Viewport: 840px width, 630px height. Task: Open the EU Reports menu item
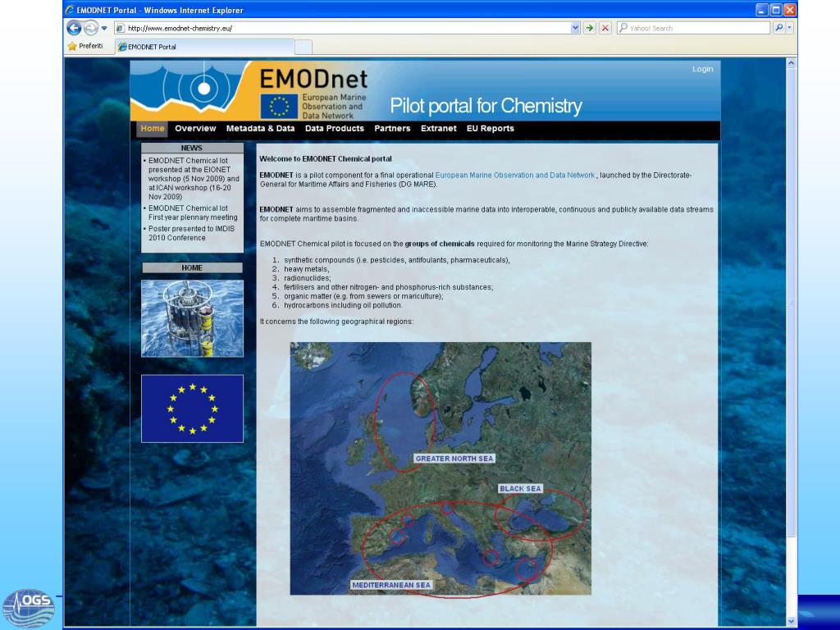pos(491,129)
